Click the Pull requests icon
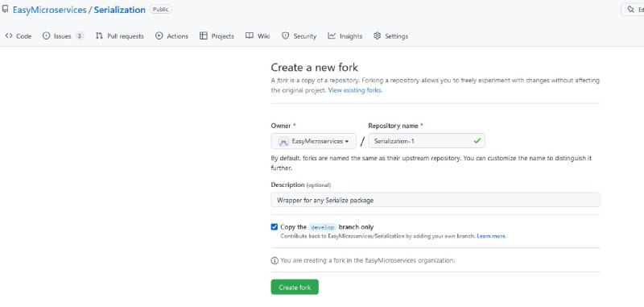Screen dimensions: 644x307 pos(99,36)
